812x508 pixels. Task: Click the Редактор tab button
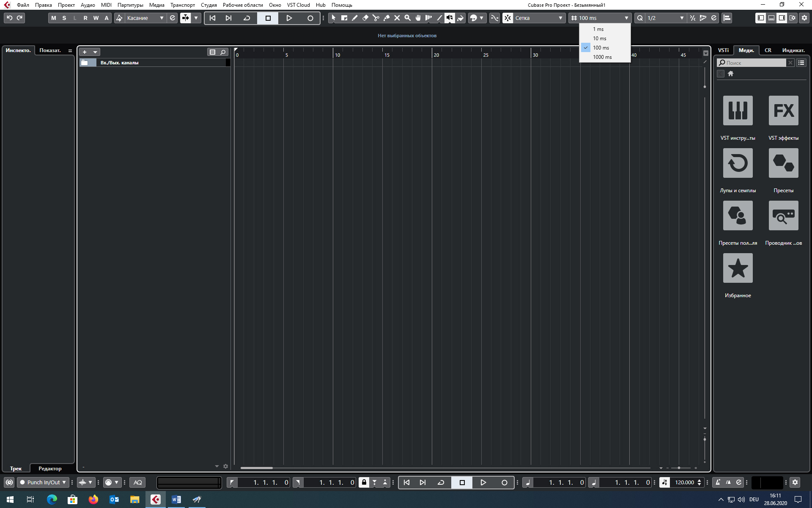[50, 468]
